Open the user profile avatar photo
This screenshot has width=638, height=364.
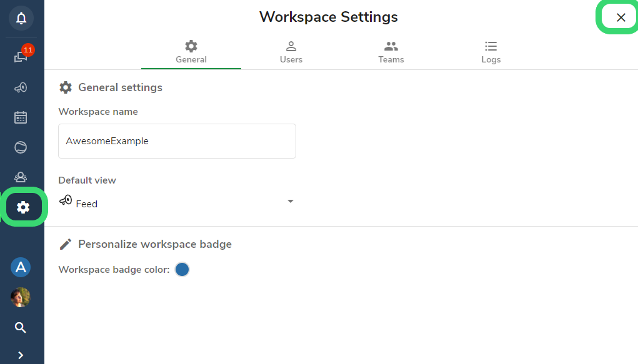(21, 297)
